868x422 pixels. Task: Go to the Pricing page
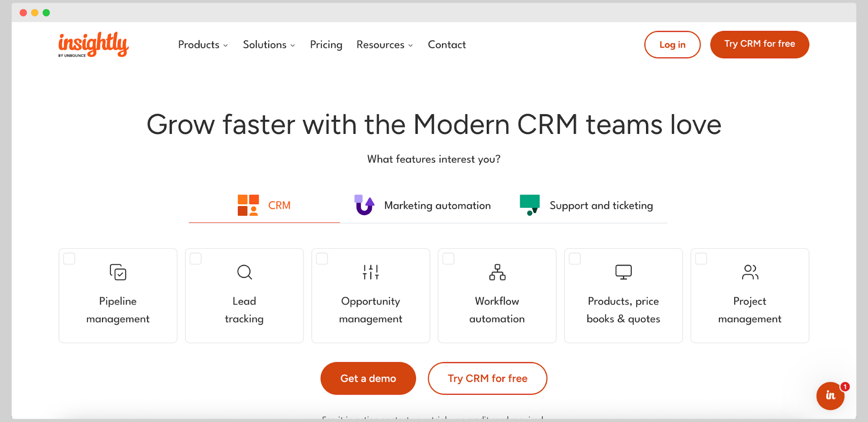(326, 45)
